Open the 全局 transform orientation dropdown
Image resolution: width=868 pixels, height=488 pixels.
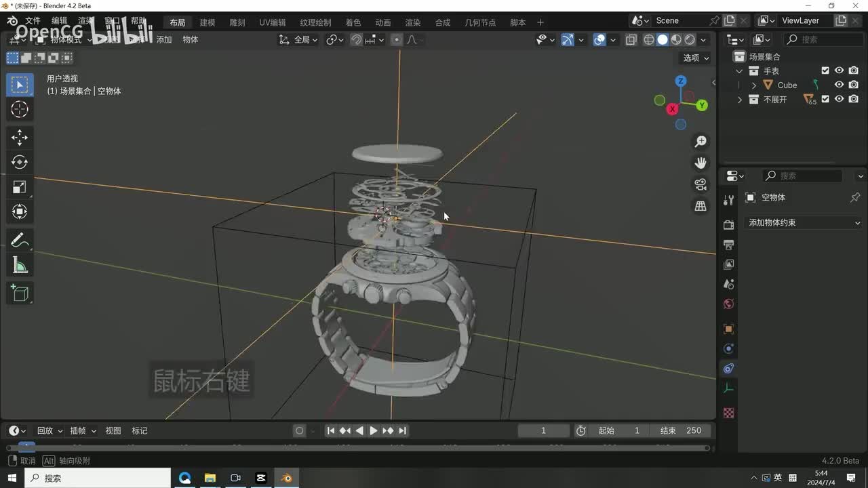pyautogui.click(x=299, y=40)
